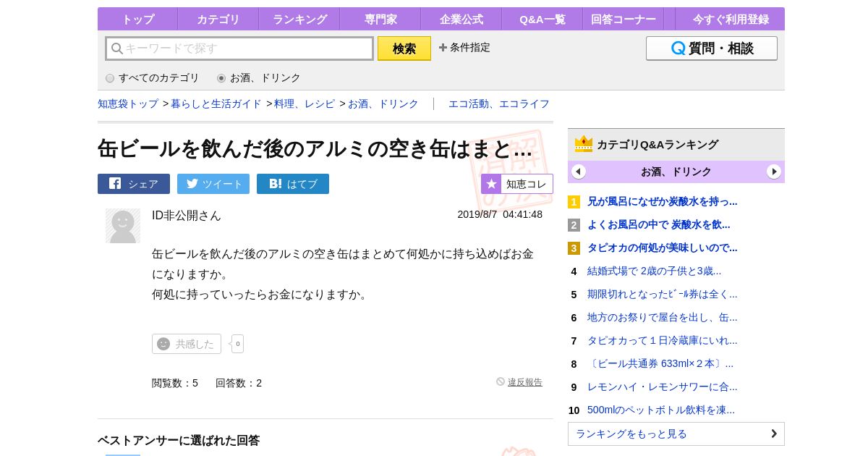Image resolution: width=868 pixels, height=456 pixels.
Task: Open 料理、レシピ breadcrumb link
Action: 305,104
